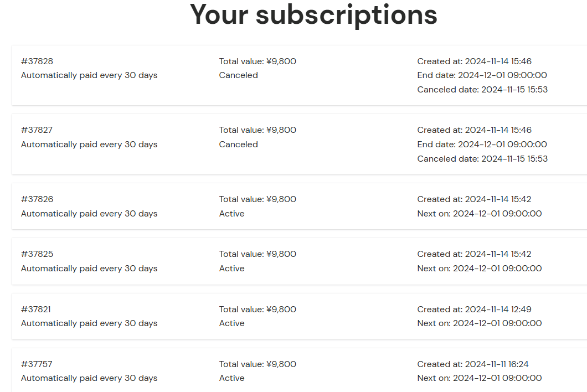Click the Created at 2024-11-11 16:24 timestamp

(x=473, y=364)
